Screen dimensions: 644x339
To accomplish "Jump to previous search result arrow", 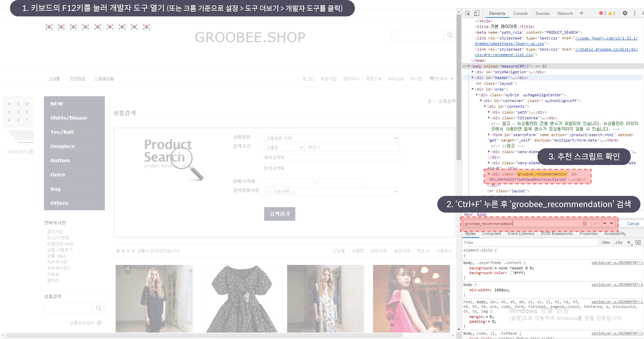I will pos(605,223).
